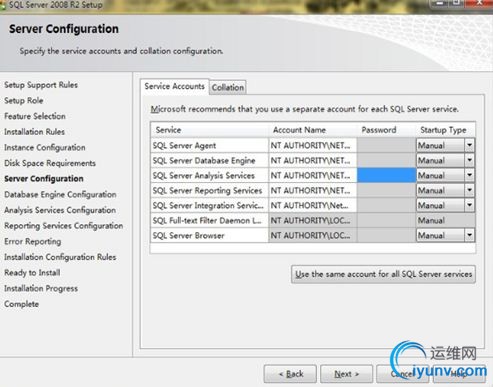Open Startup Type dropdown for SQL Server Integration Services
Screen dimensions: 493x387
click(x=469, y=205)
